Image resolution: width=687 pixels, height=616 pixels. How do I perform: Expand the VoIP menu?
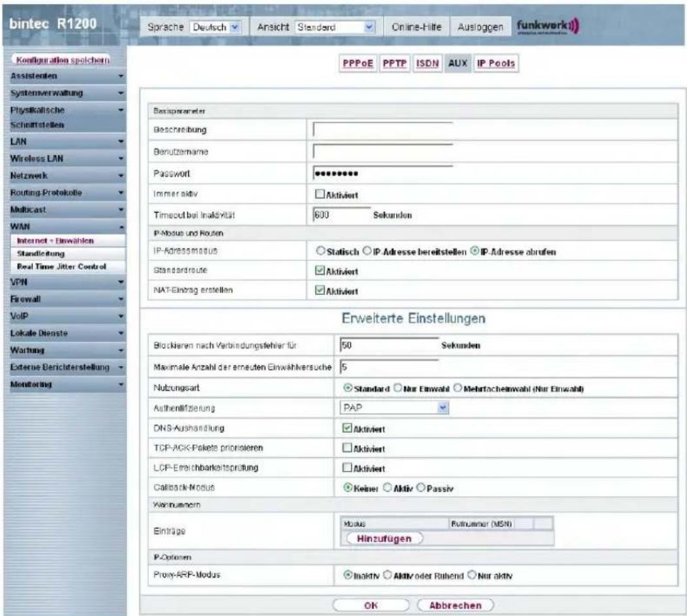(x=65, y=316)
